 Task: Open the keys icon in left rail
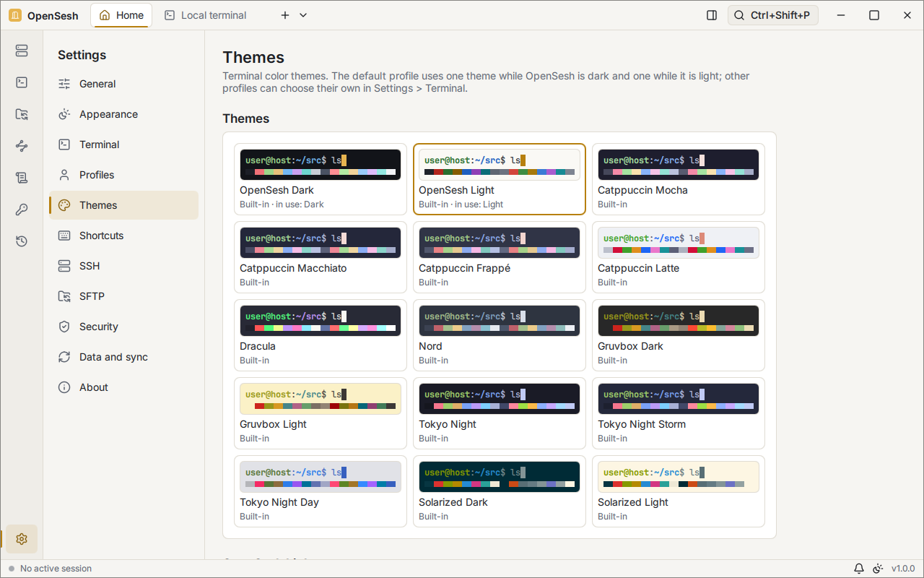pos(22,210)
